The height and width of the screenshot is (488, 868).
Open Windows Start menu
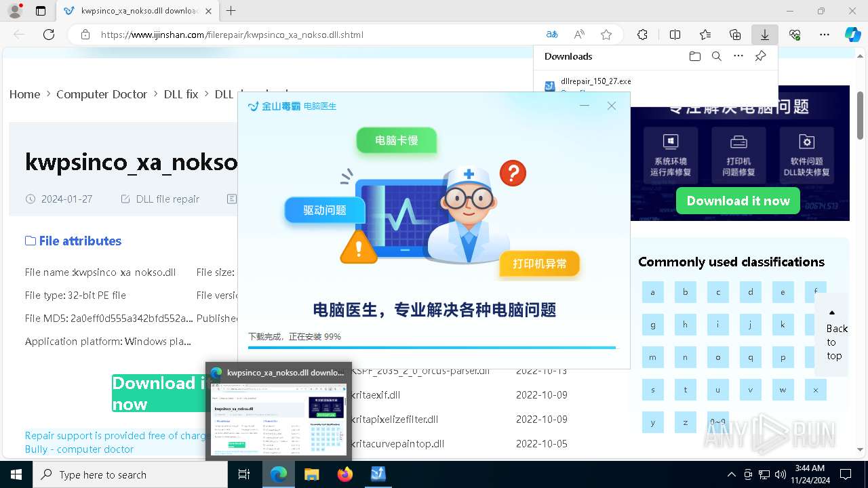[x=16, y=474]
